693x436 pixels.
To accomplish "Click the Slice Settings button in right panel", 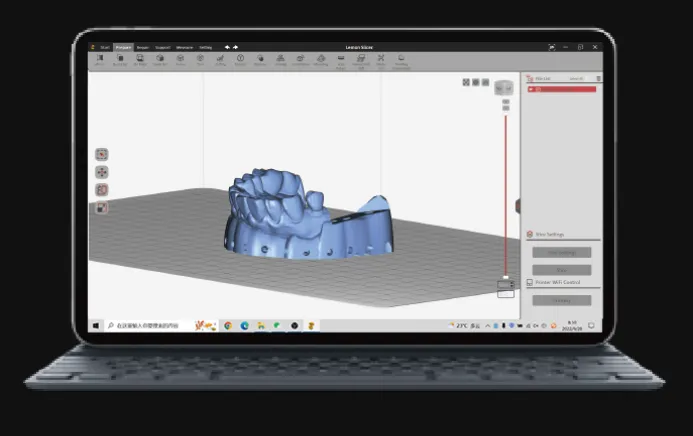I will tap(561, 252).
